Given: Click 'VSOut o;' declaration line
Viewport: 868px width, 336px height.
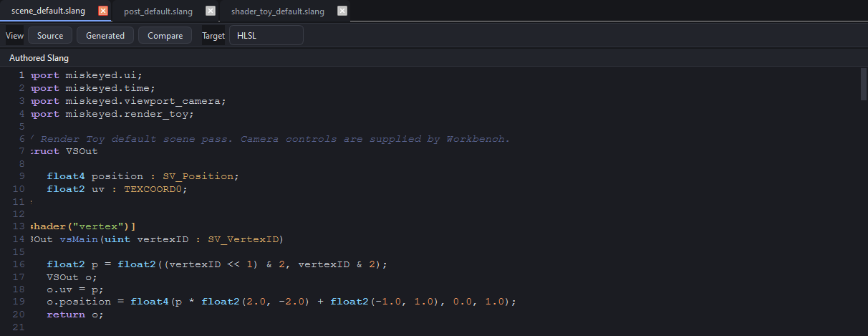Looking at the screenshot, I should pyautogui.click(x=70, y=277).
